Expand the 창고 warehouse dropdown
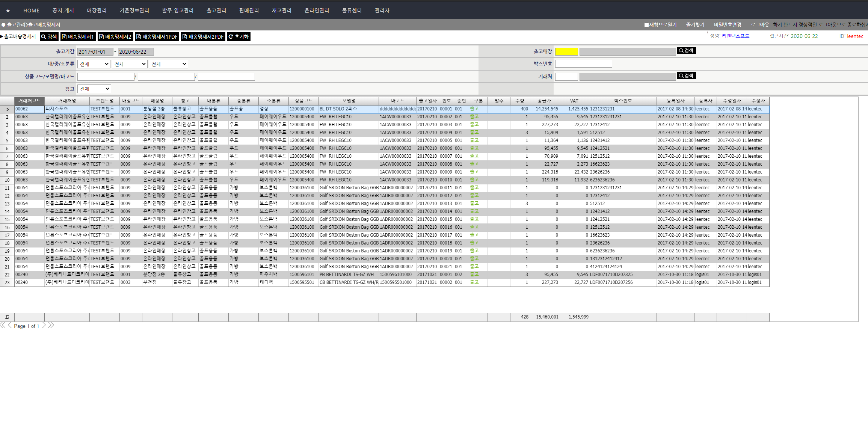 (94, 89)
